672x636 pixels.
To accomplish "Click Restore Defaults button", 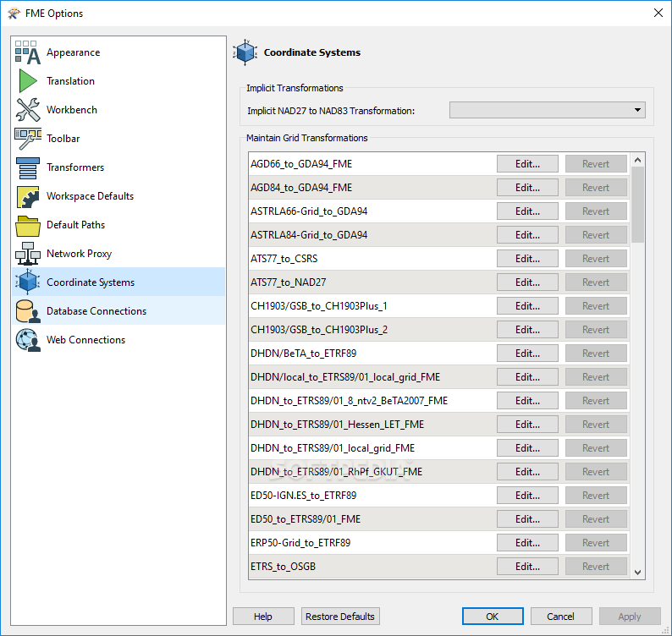I will point(340,617).
